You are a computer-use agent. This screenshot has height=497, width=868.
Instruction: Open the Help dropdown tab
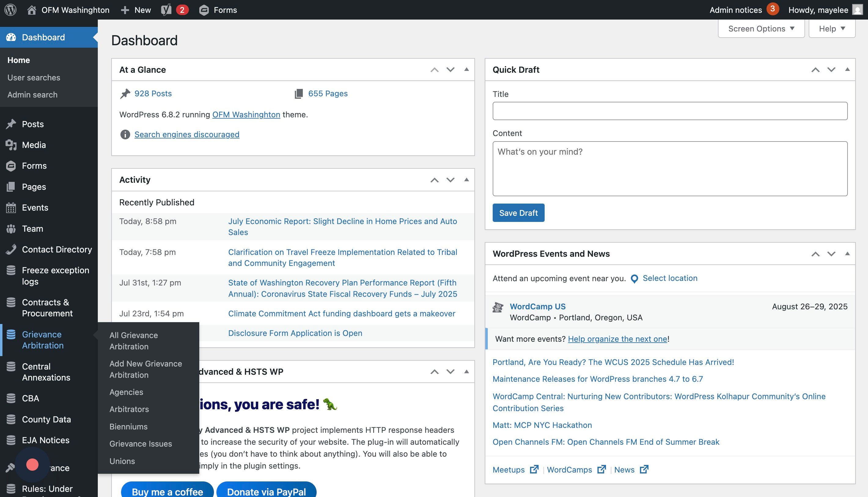[x=832, y=29]
